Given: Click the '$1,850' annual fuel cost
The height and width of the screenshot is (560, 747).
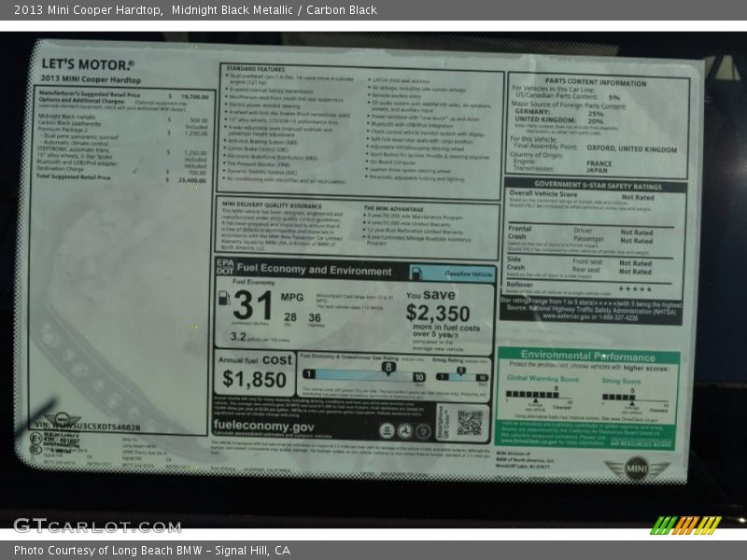Looking at the screenshot, I should [254, 380].
